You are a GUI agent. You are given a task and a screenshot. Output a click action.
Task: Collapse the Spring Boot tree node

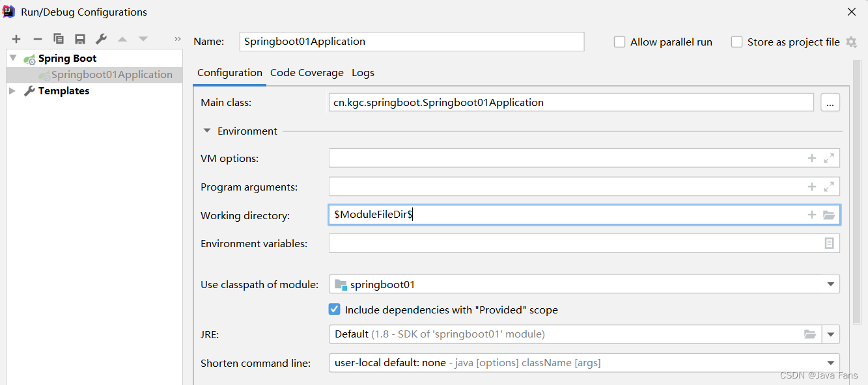[13, 58]
